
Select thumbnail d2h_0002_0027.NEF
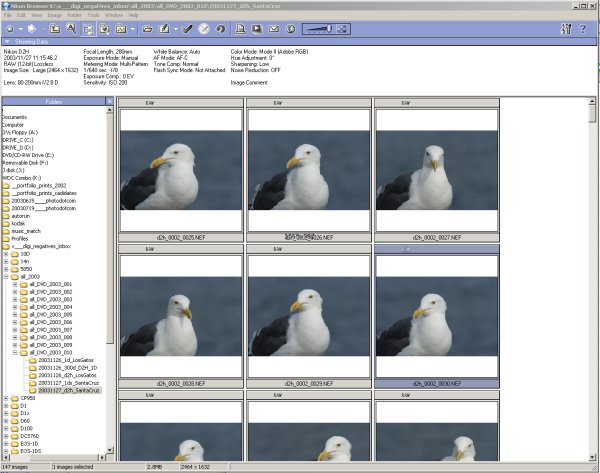(x=437, y=170)
